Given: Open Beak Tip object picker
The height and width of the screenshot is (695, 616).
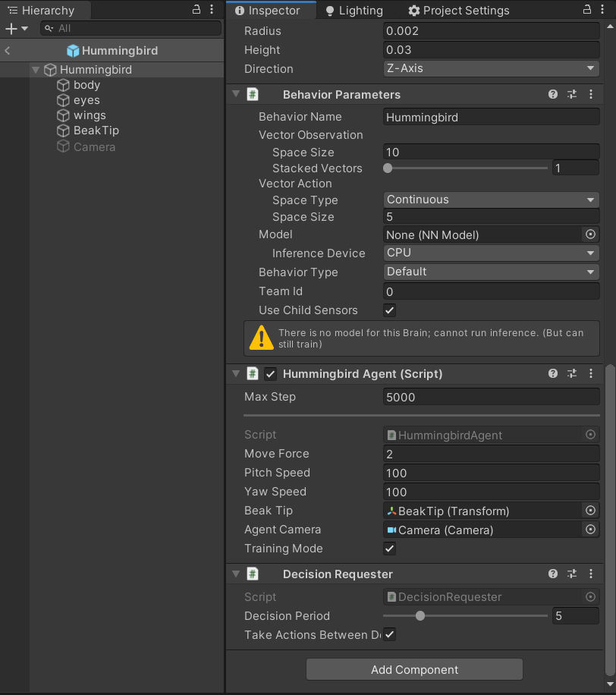Looking at the screenshot, I should coord(590,510).
